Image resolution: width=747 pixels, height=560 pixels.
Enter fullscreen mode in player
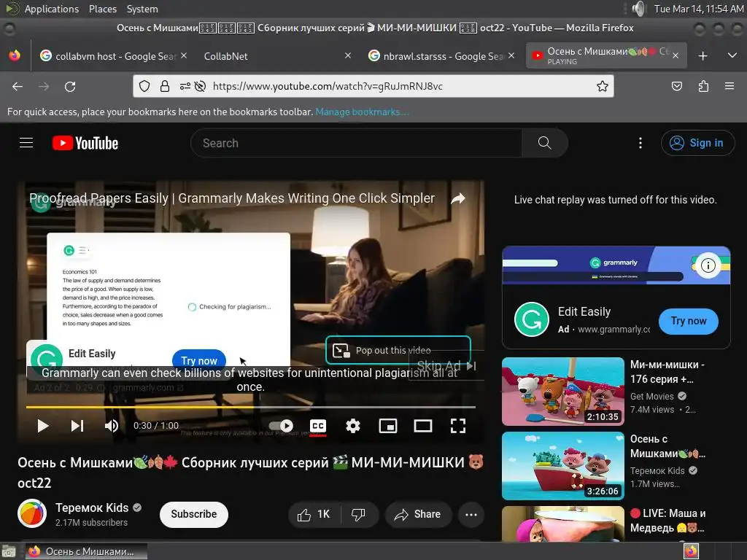(x=458, y=426)
